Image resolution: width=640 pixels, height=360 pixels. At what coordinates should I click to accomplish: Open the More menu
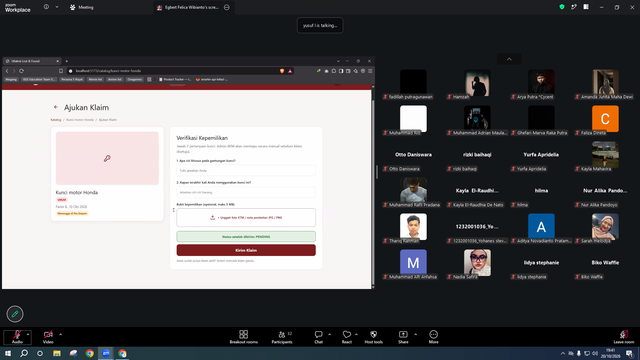(433, 337)
